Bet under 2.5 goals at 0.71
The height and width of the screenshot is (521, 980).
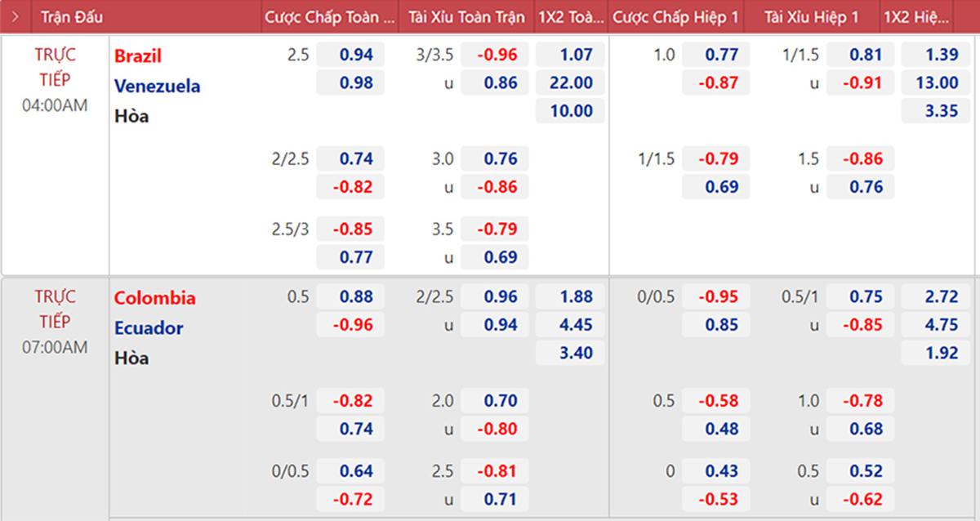(x=495, y=498)
